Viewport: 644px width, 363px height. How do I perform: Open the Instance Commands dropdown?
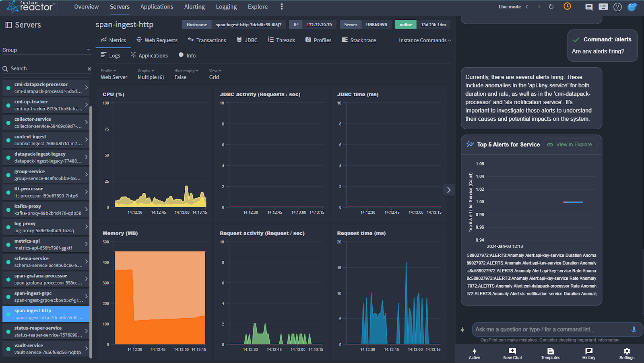[425, 40]
